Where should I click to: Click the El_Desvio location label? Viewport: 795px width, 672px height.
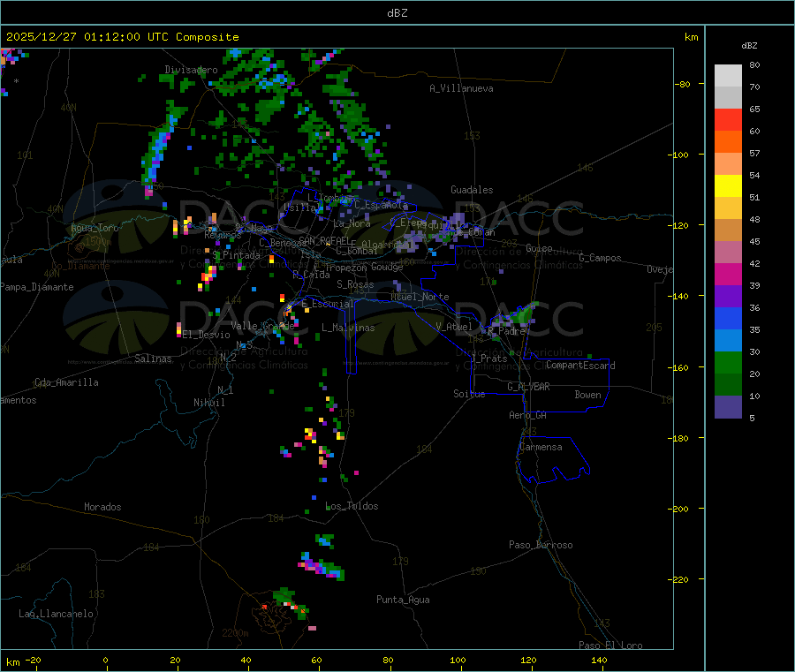point(206,335)
